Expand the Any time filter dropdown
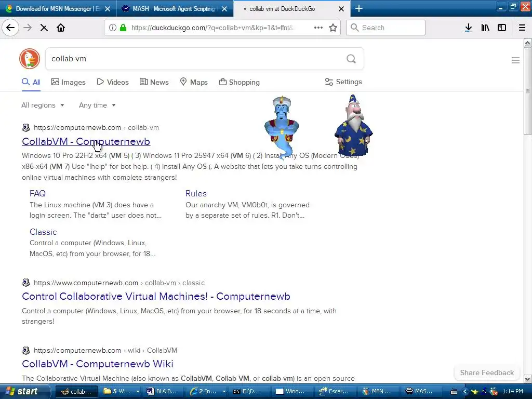The image size is (532, 399). 97,105
